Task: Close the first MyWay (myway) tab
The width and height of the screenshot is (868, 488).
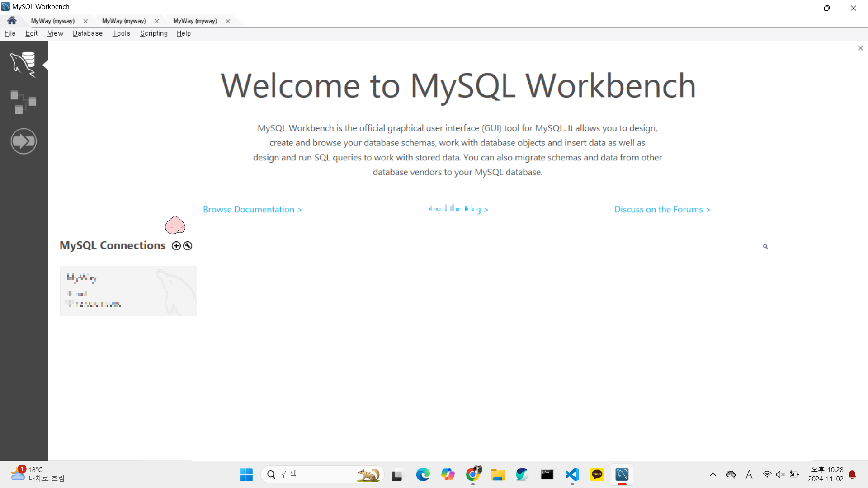Action: [x=85, y=21]
